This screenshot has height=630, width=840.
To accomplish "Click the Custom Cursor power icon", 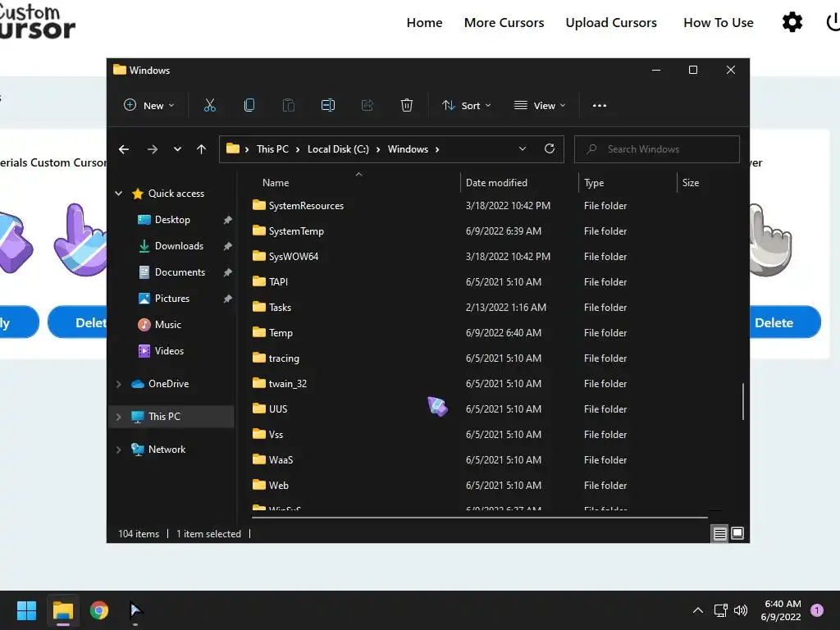I will pos(833,22).
